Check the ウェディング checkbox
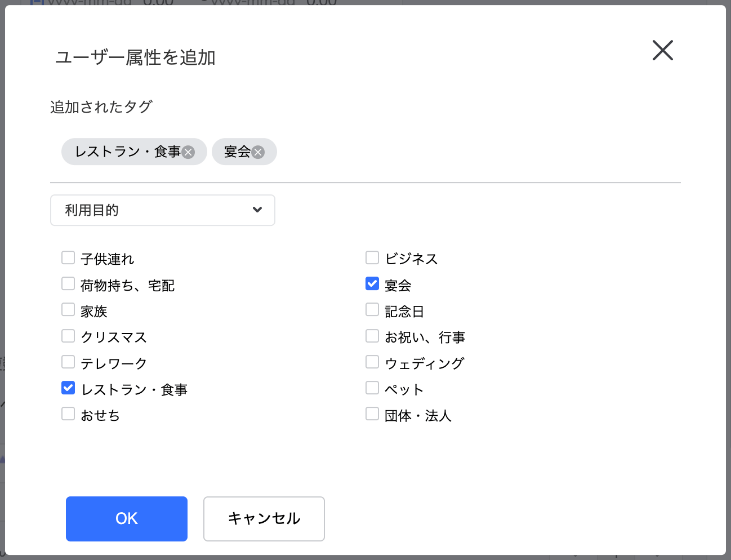This screenshot has height=560, width=731. click(372, 362)
